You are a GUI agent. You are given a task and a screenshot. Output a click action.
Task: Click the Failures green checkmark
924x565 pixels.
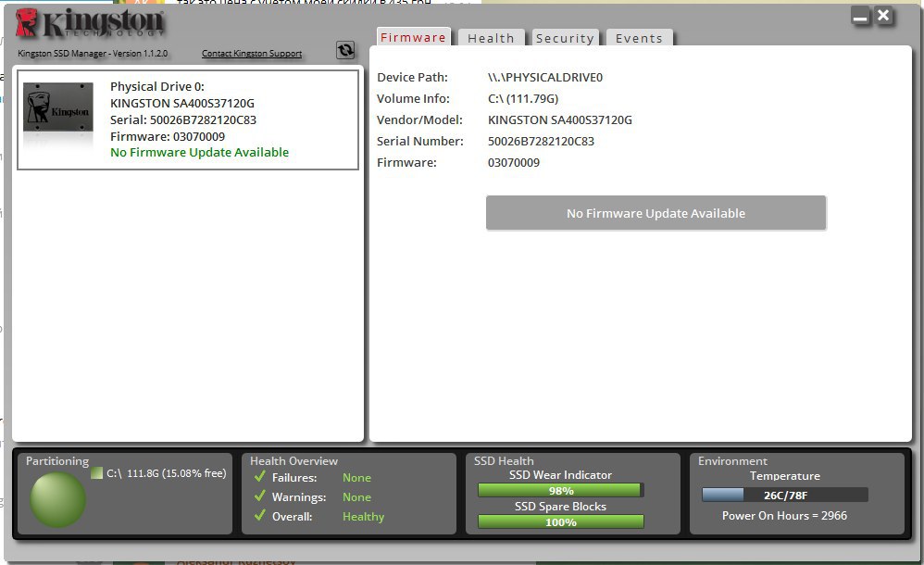click(260, 476)
